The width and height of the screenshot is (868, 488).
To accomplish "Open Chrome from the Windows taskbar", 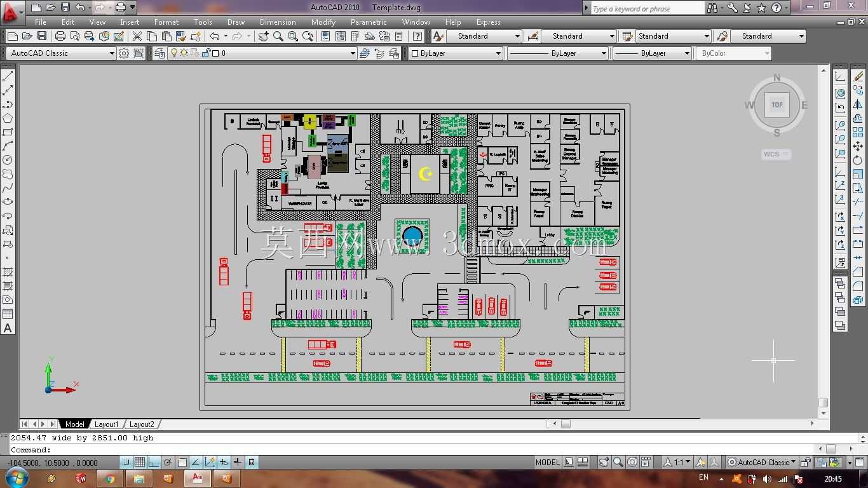I will coord(110,478).
